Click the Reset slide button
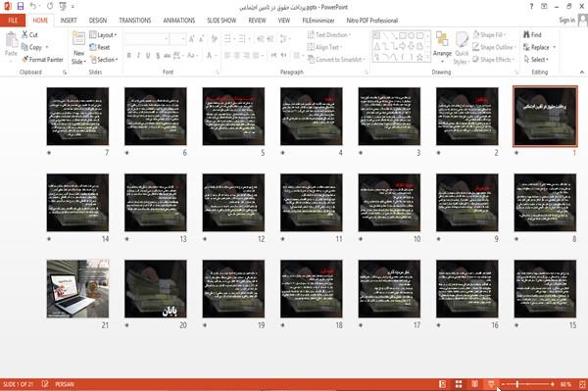Screen dimensions: 588x391 pos(100,47)
